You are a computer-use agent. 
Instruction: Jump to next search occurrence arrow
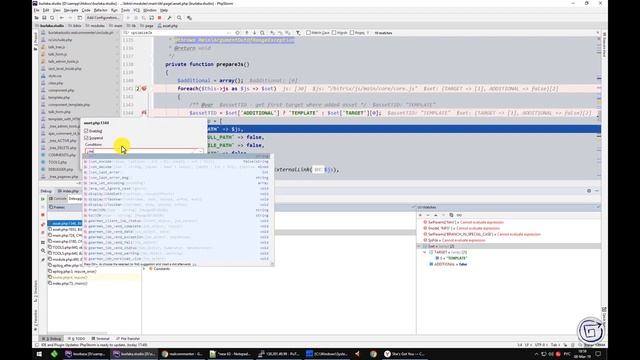pos(254,33)
